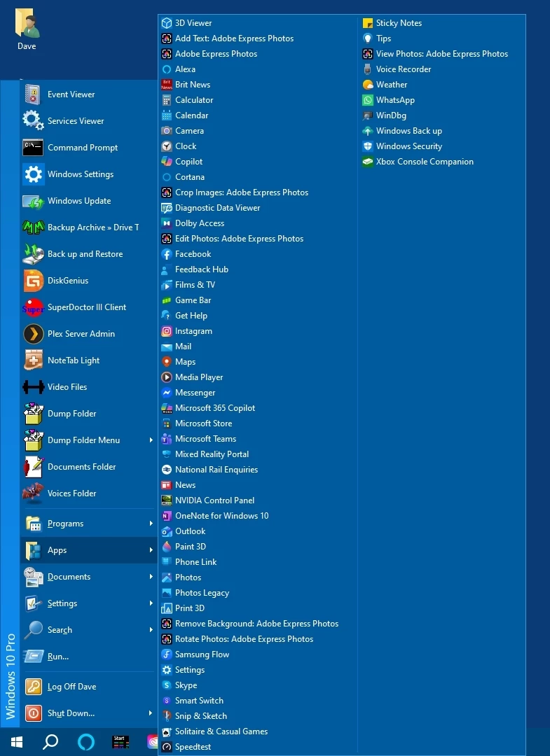Viewport: 550px width, 756px height.
Task: Click the "Windows Back up" label
Action: pyautogui.click(x=409, y=131)
